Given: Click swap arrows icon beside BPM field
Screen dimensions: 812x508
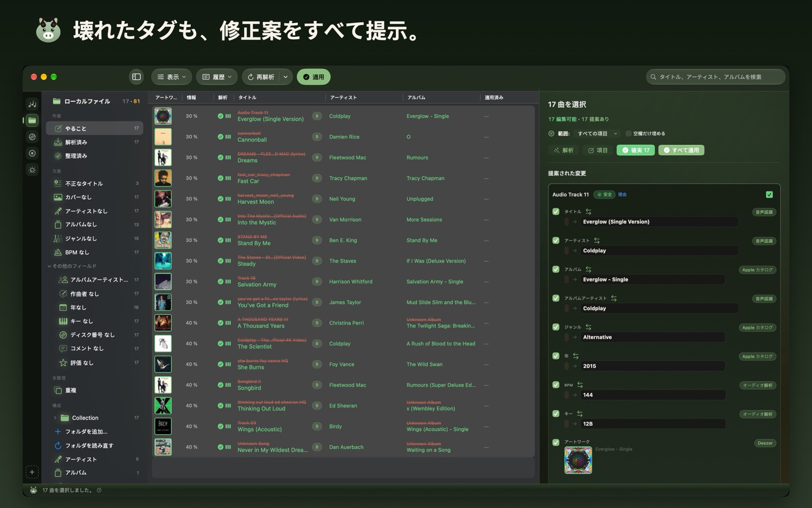Looking at the screenshot, I should click(580, 385).
